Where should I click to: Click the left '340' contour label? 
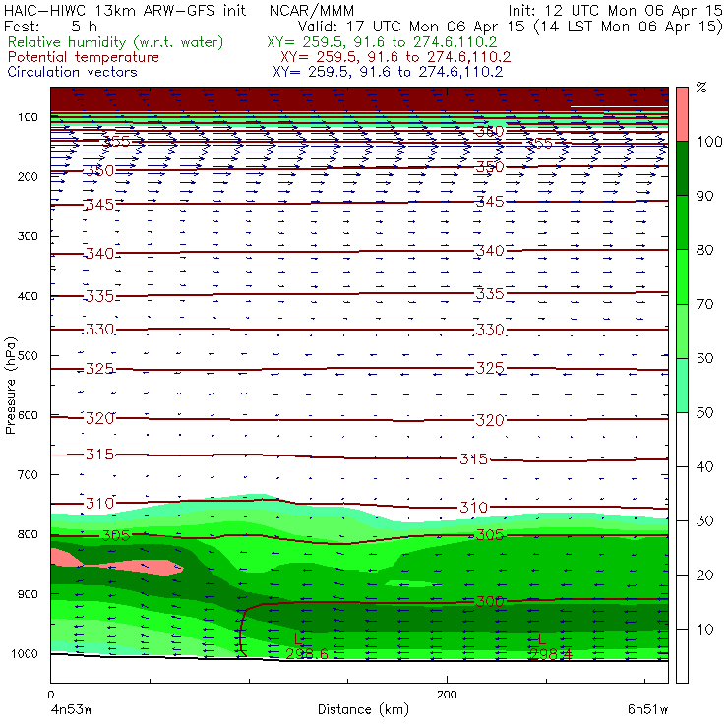point(99,254)
